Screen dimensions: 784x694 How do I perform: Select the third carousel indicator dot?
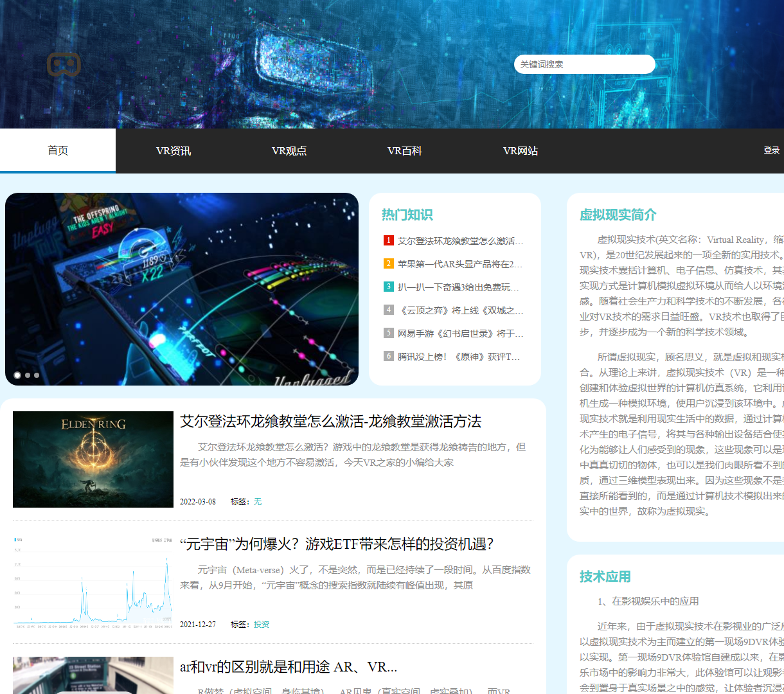[36, 375]
